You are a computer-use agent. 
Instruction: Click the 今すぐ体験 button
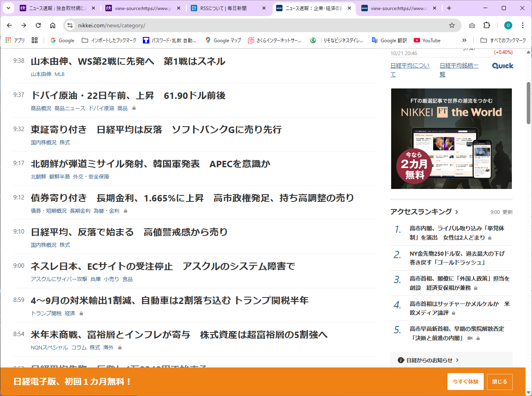click(465, 382)
